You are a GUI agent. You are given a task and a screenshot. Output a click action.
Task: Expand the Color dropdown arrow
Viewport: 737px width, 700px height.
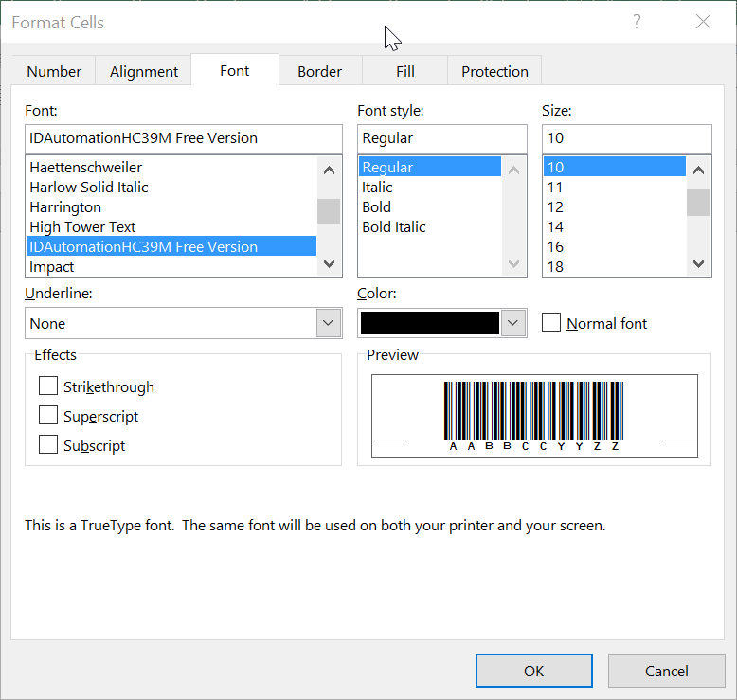point(512,323)
